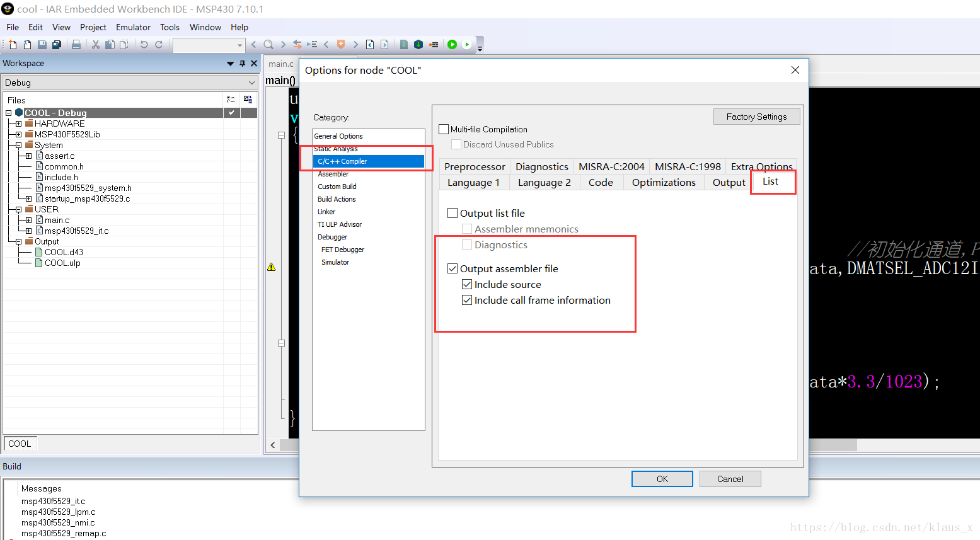
Task: Click yellow warning icon in editor margin
Action: 271,267
